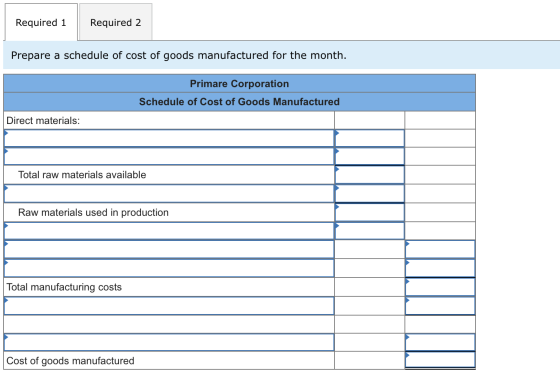This screenshot has height=376, width=560.
Task: Click 'Cost of goods manufactured' label
Action: click(70, 361)
